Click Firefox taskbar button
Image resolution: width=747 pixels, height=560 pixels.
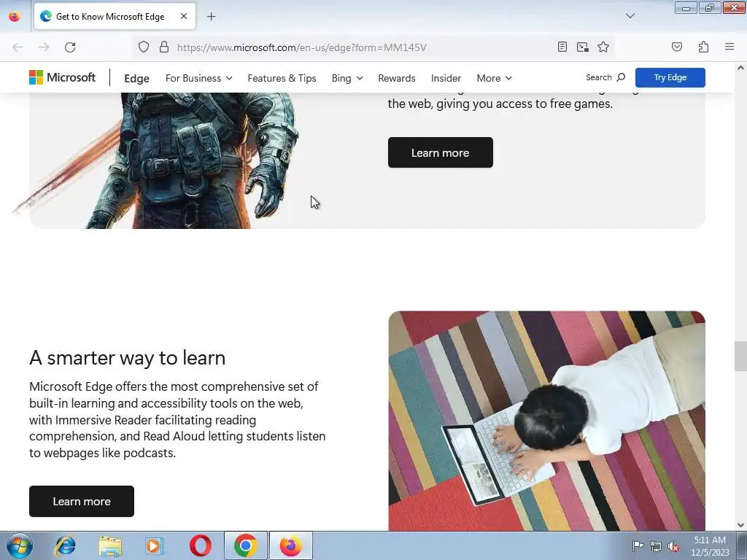[x=291, y=545]
